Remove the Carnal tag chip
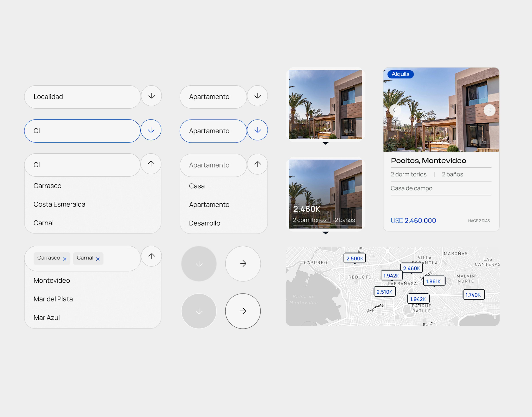Image resolution: width=532 pixels, height=417 pixels. coord(98,259)
